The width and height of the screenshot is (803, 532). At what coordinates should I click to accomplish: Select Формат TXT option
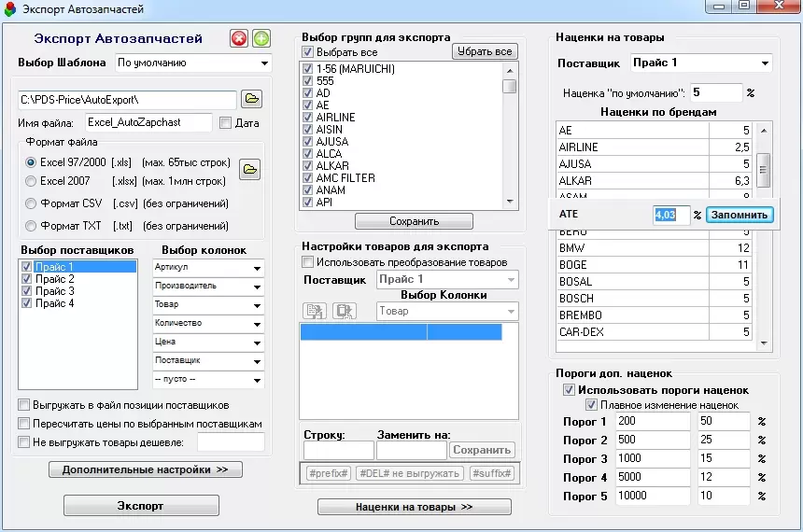(x=31, y=226)
